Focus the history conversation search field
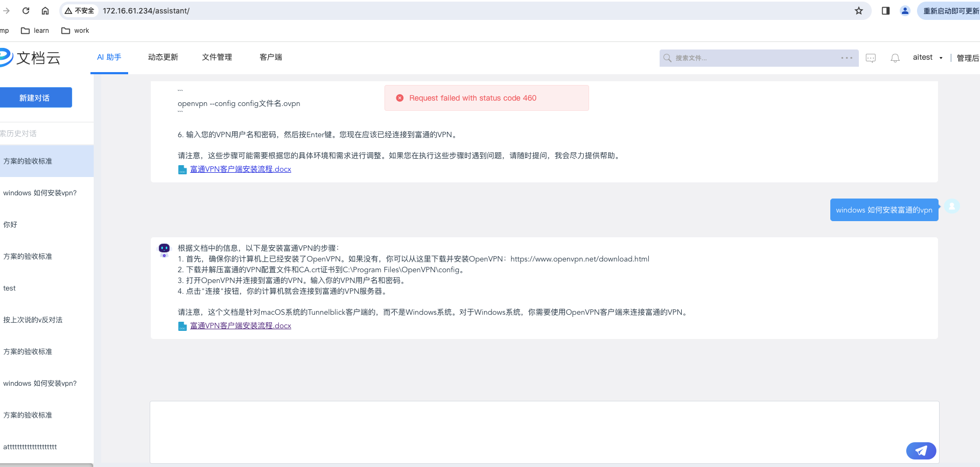 click(46, 133)
